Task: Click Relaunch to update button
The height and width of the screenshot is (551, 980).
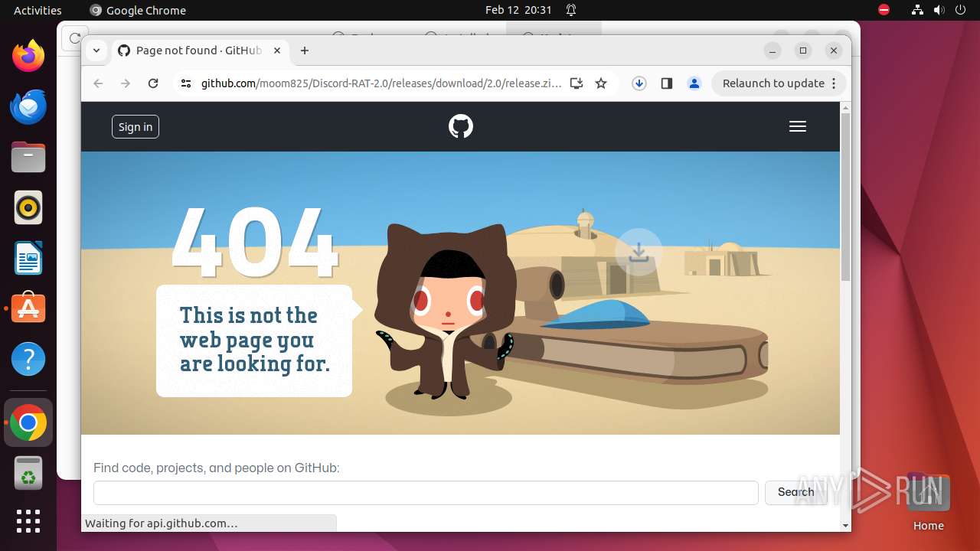Action: pos(773,83)
